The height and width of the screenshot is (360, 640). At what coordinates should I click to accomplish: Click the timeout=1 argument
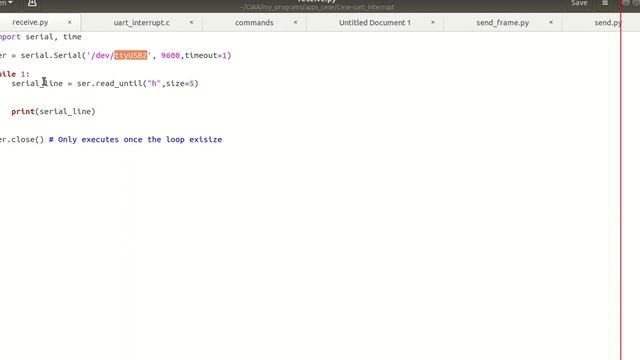(x=206, y=55)
